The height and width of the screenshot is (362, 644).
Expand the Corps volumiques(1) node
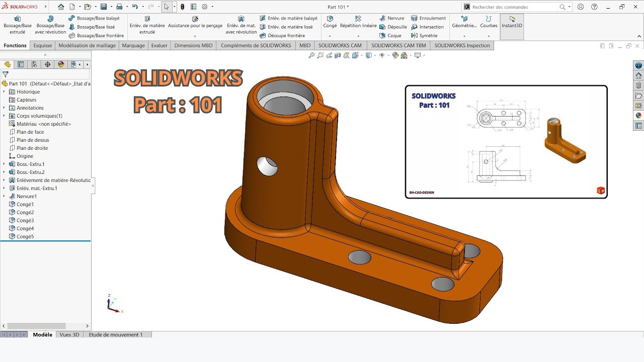[4, 116]
